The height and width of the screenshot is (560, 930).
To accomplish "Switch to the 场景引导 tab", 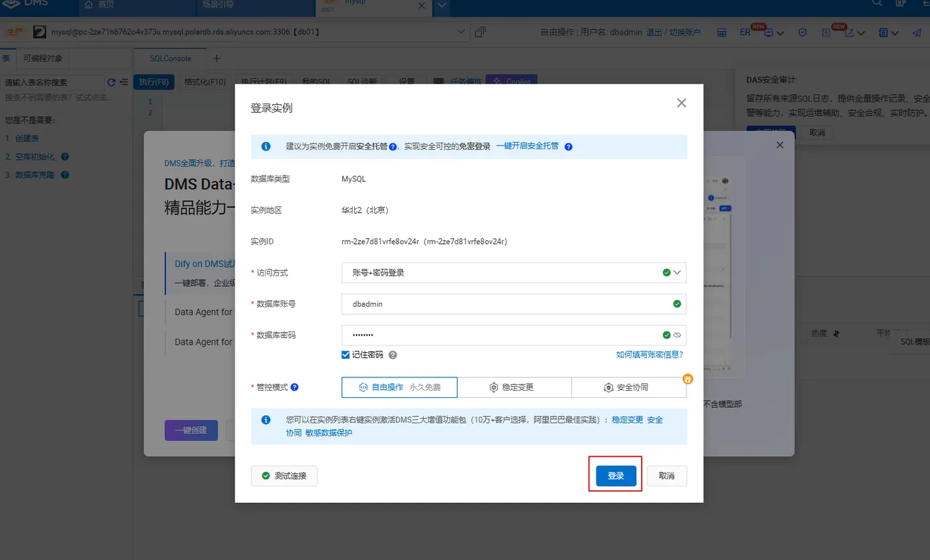I will [218, 5].
